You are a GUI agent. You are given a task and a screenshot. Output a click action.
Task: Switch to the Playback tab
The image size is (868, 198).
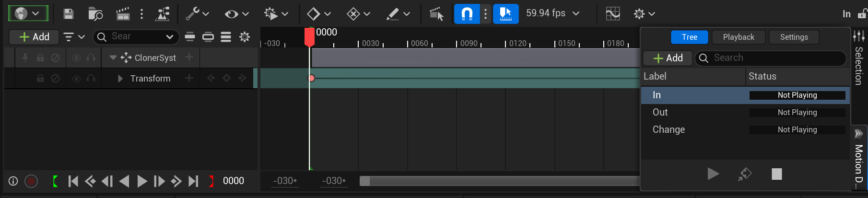tap(738, 37)
